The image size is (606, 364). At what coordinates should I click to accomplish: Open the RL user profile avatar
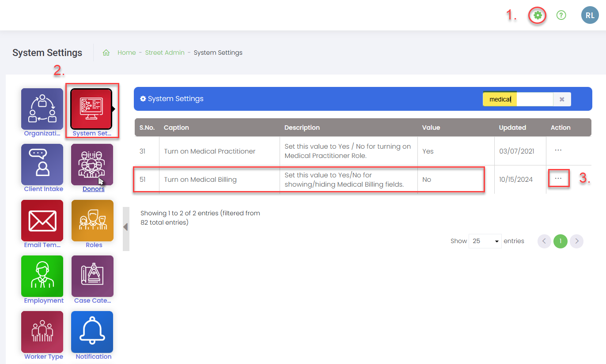(x=590, y=15)
